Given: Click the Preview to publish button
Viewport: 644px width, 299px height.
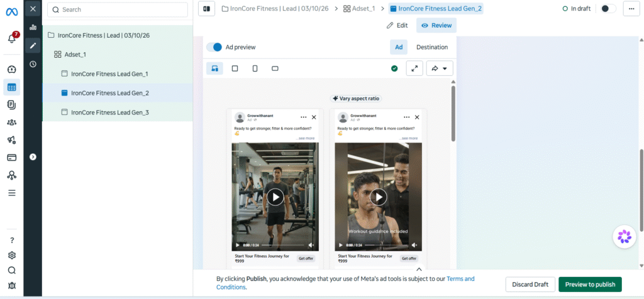Looking at the screenshot, I should (590, 284).
